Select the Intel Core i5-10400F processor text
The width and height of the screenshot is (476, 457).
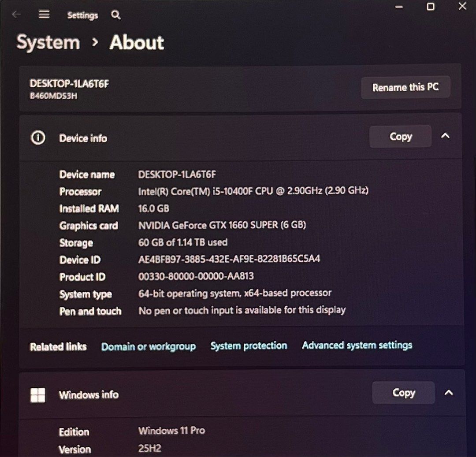point(253,191)
